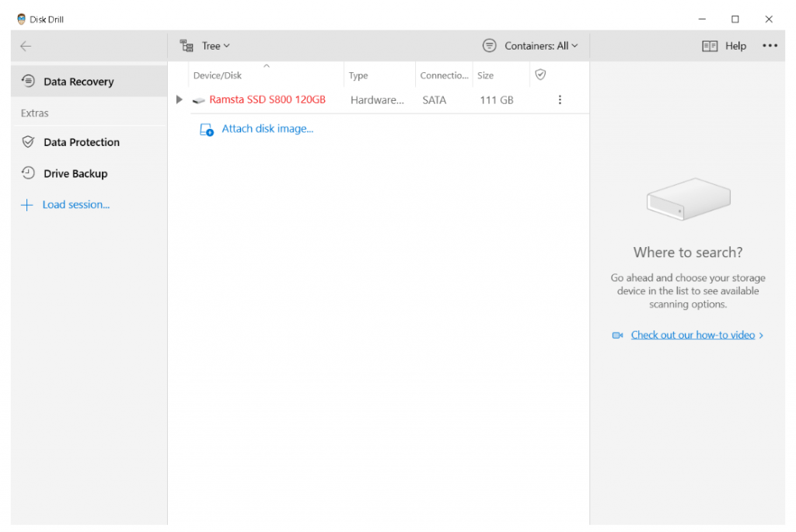Expand the Ramsta SSD S800 120GB tree
The width and height of the screenshot is (796, 532).
(180, 100)
